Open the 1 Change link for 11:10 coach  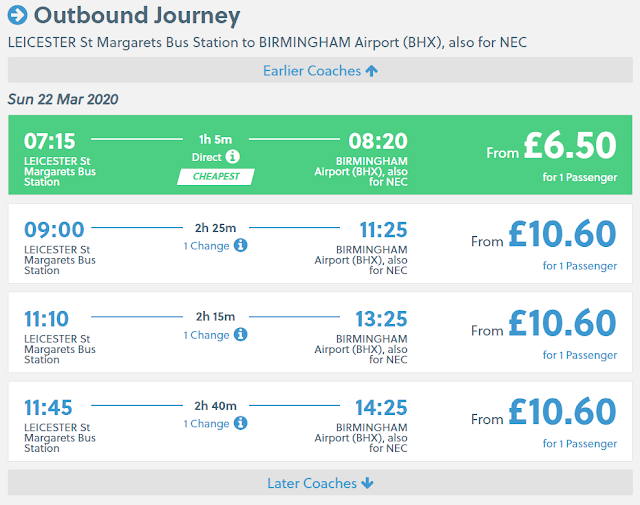pyautogui.click(x=206, y=335)
